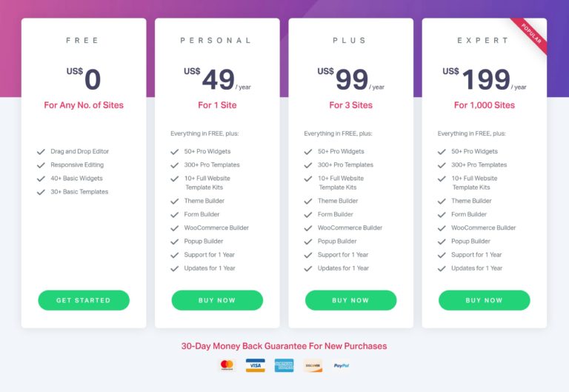
Task: Click the For 3 Sites label
Action: point(350,105)
